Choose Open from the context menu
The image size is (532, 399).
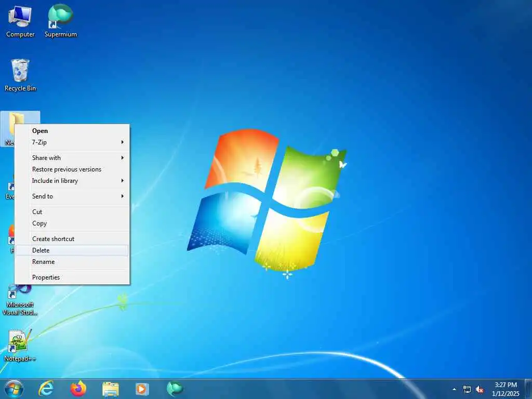[72, 131]
